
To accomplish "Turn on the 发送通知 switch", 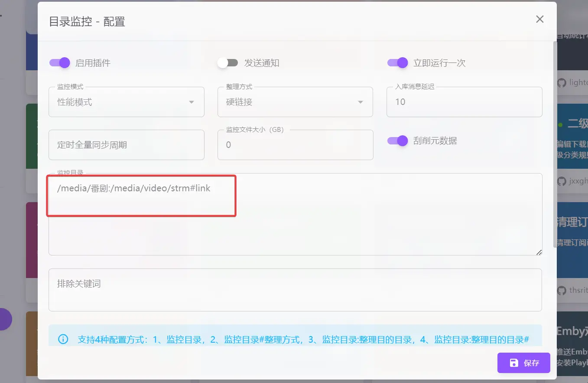I will 228,63.
